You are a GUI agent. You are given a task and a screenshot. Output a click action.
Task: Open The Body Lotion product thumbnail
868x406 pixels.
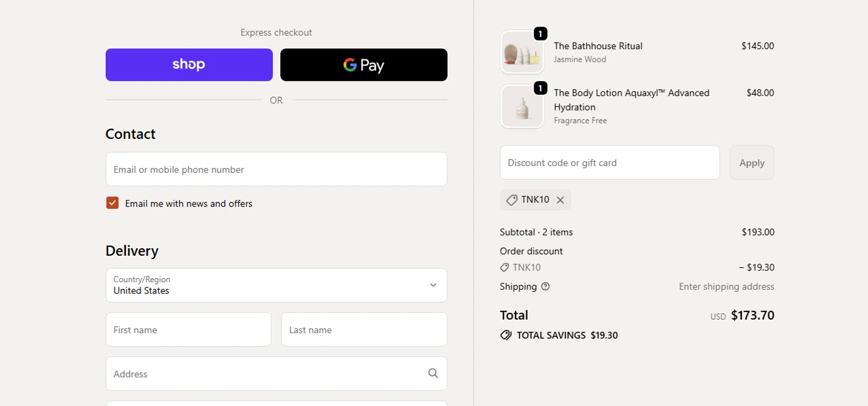click(x=522, y=106)
